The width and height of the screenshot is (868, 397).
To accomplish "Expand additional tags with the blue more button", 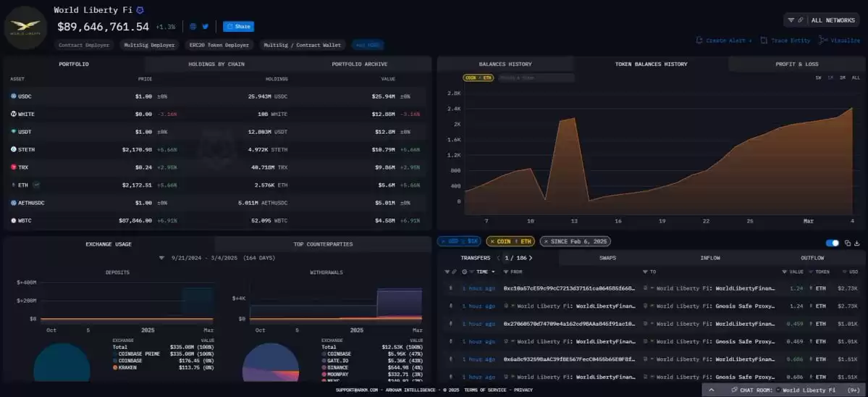I will (368, 46).
